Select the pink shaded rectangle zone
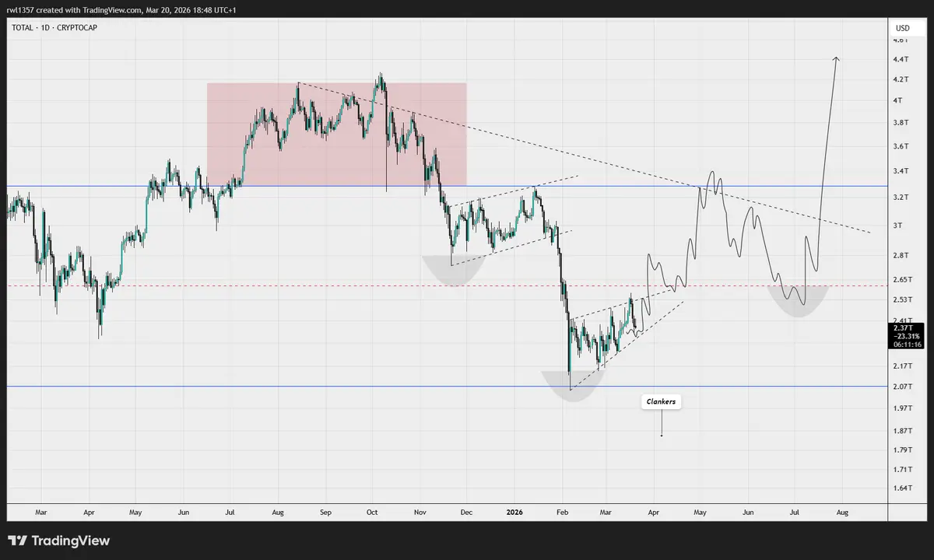This screenshot has width=934, height=560. (x=336, y=134)
